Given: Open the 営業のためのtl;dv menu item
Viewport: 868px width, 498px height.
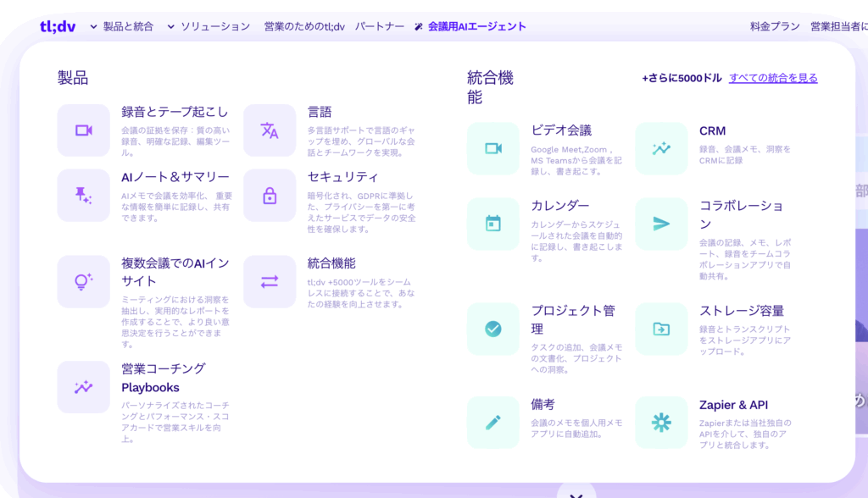Looking at the screenshot, I should pos(304,26).
